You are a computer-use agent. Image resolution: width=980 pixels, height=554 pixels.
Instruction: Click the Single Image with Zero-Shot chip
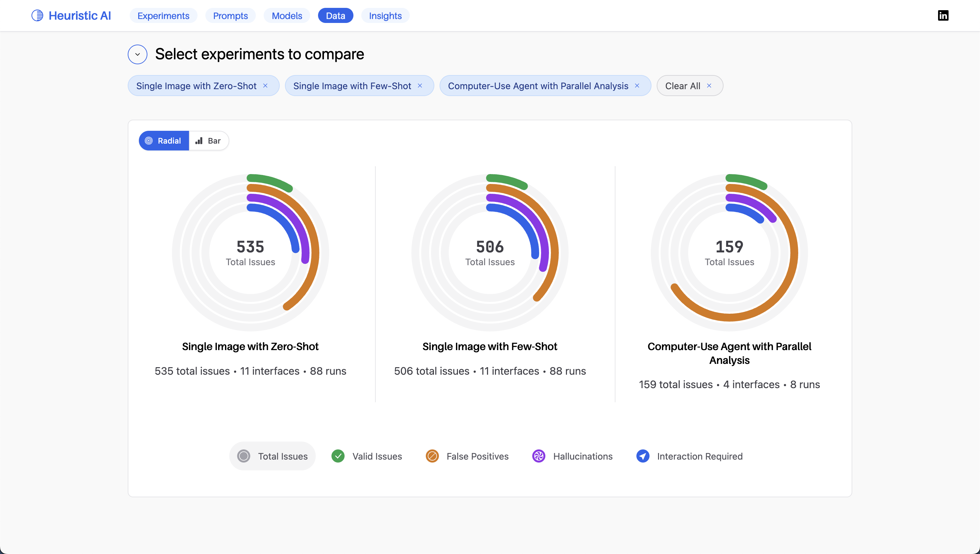203,86
